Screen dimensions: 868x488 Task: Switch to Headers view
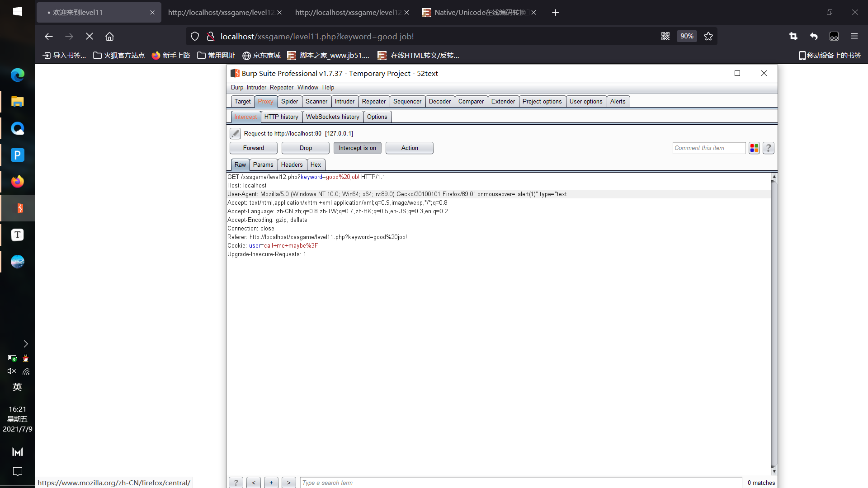(292, 164)
